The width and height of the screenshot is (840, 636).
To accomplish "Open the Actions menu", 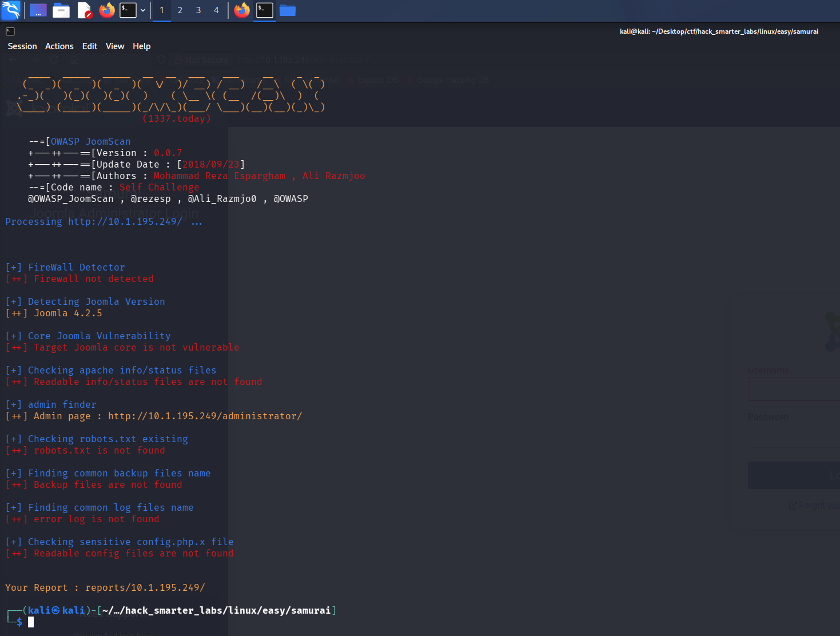I will pyautogui.click(x=59, y=46).
